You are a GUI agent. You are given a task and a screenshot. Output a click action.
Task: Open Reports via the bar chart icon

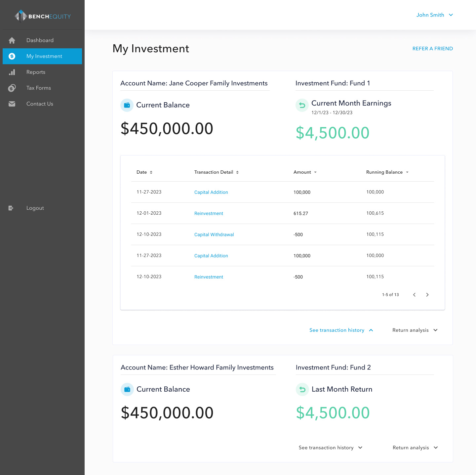tap(12, 72)
